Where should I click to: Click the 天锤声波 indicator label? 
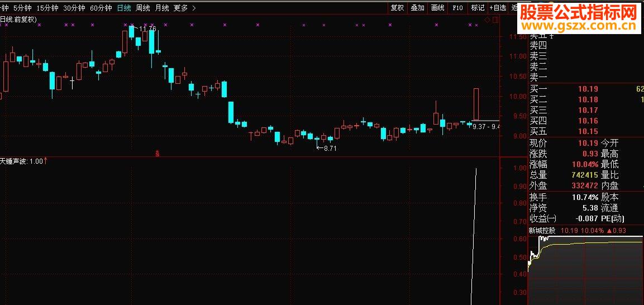(x=13, y=161)
